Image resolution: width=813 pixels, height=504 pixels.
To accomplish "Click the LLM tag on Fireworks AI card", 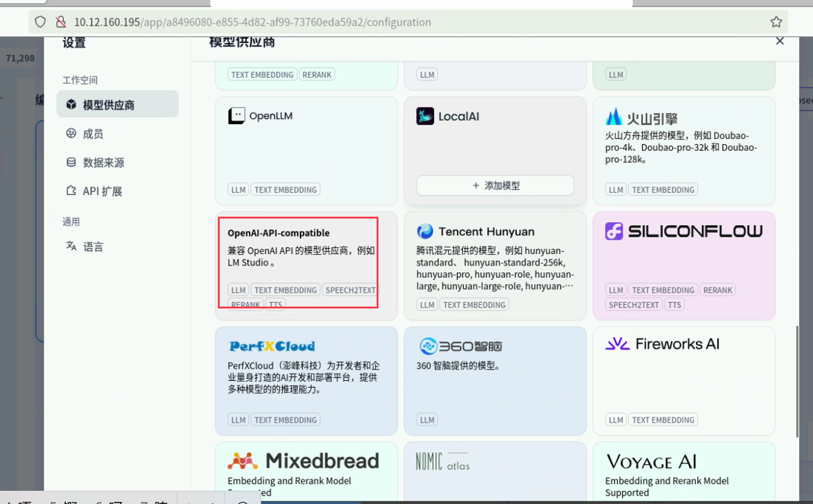I will [616, 419].
